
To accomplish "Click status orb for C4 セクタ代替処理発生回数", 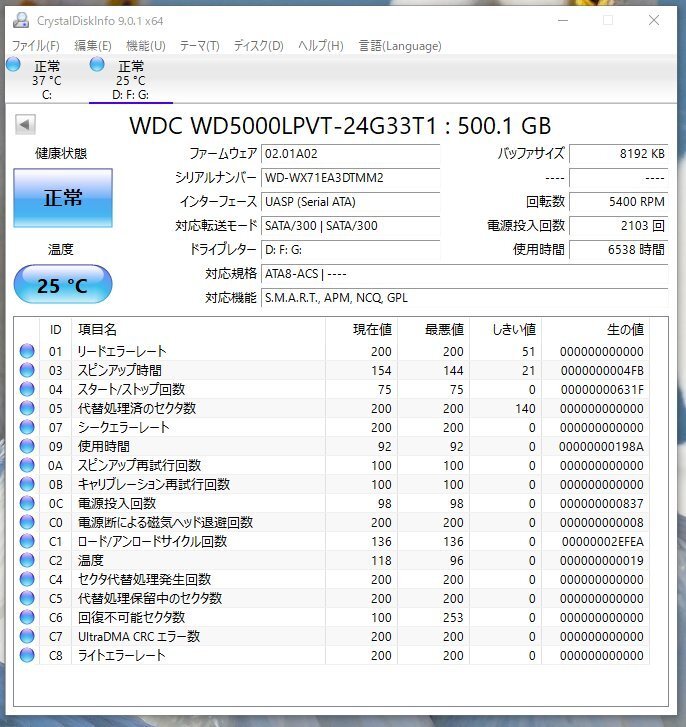I will (27, 579).
